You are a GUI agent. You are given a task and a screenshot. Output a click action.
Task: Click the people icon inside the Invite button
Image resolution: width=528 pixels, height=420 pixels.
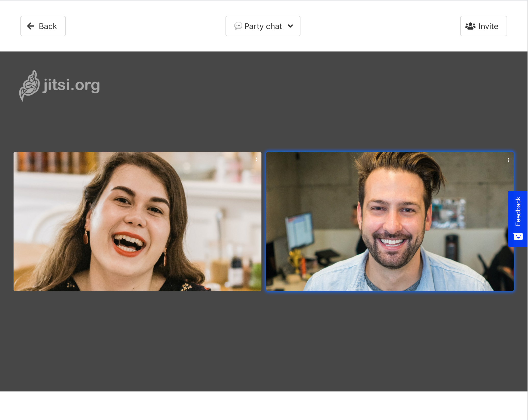[471, 25]
